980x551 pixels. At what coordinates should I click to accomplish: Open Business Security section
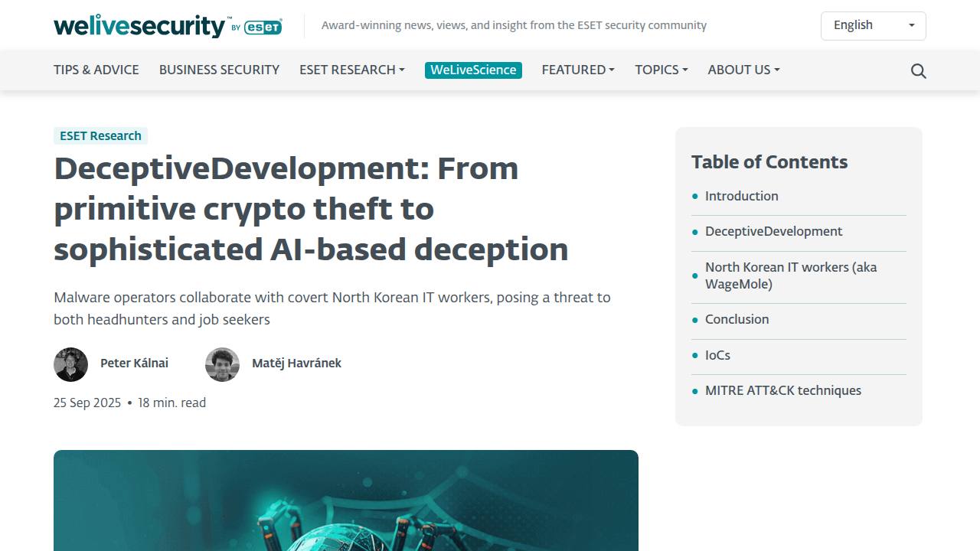(x=219, y=70)
